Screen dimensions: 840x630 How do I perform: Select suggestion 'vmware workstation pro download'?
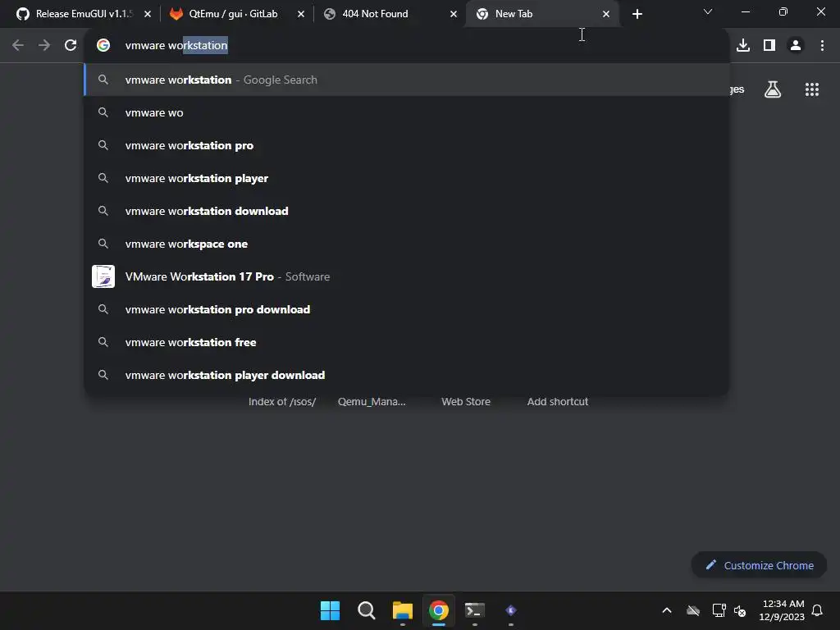point(407,309)
